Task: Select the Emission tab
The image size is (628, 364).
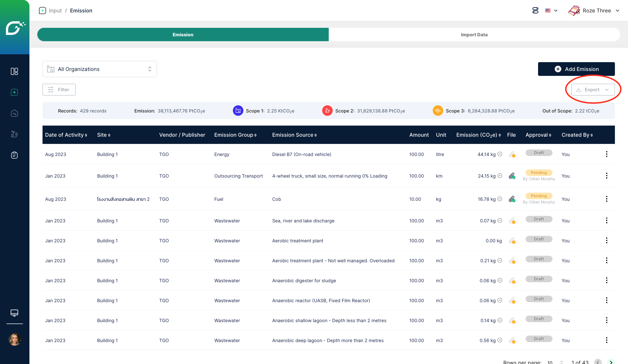Action: [x=183, y=35]
